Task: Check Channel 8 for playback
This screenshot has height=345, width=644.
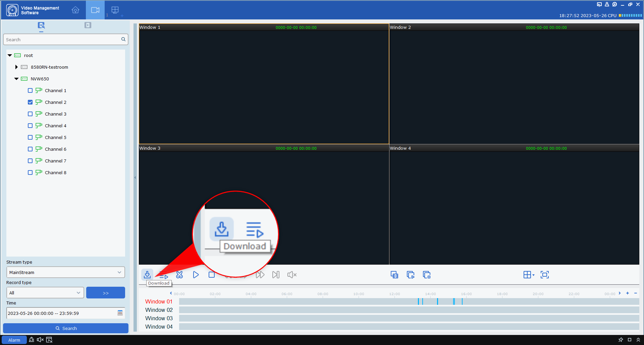Action: tap(30, 172)
